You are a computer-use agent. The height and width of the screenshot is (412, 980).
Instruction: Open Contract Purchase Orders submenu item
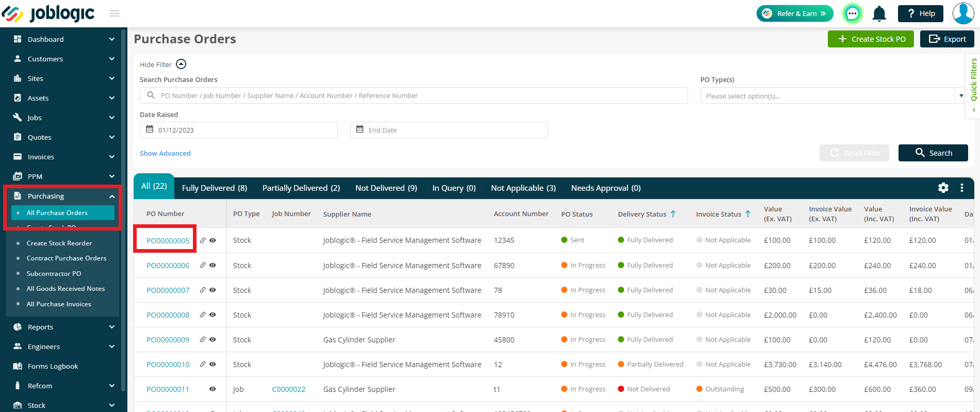(x=67, y=258)
